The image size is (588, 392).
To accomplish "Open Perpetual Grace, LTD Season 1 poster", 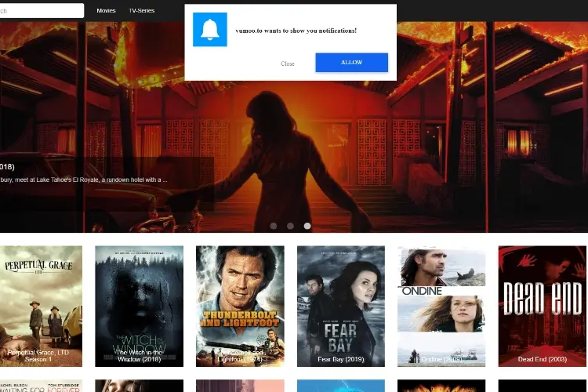I will click(x=41, y=306).
